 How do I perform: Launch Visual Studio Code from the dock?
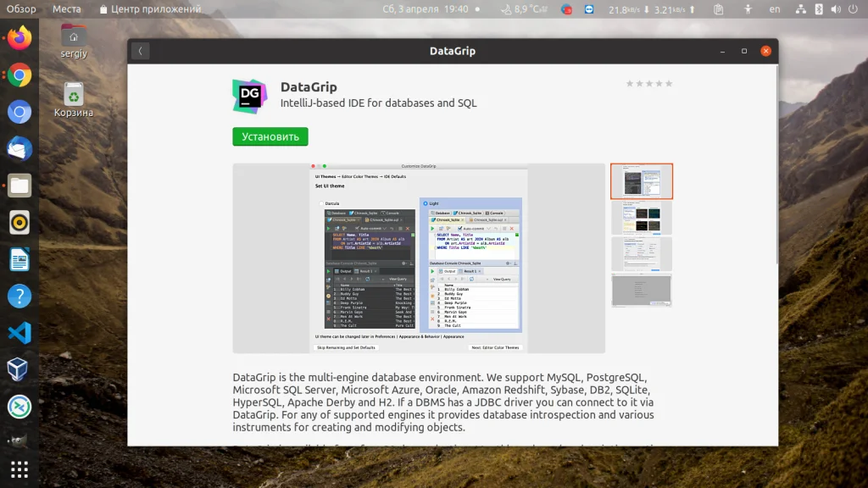coord(19,334)
